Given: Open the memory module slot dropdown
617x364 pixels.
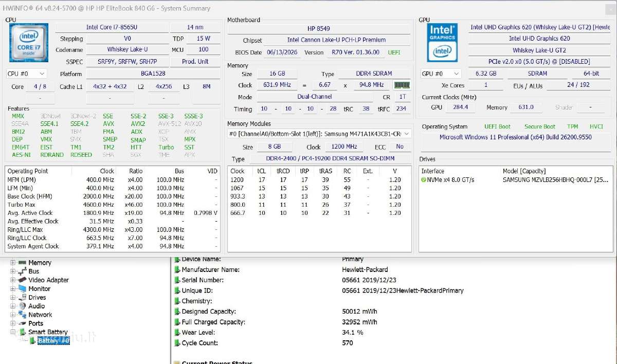Looking at the screenshot, I should tap(319, 134).
